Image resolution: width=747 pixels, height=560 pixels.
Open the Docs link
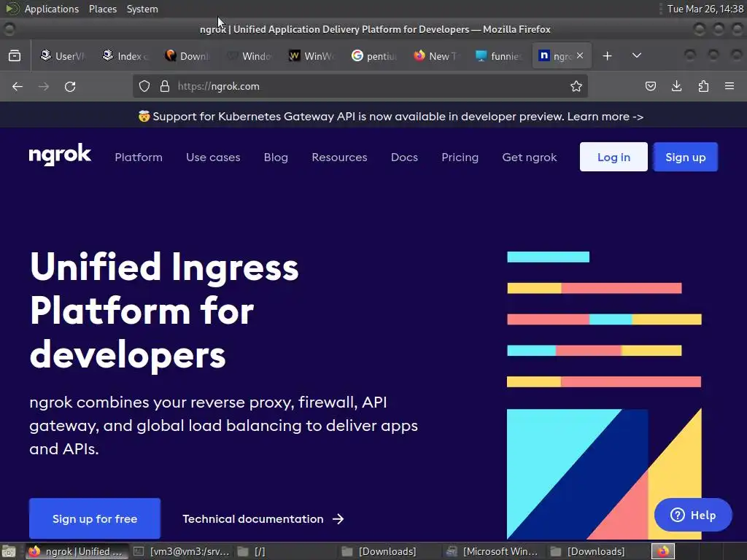404,157
